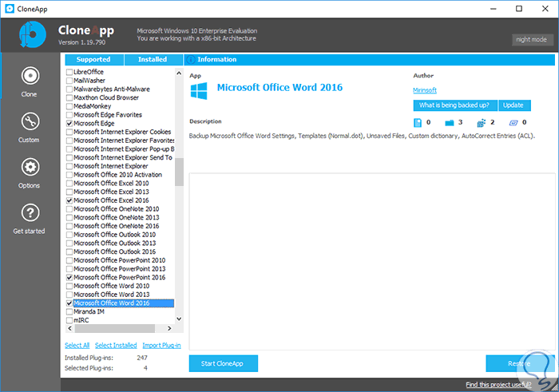Switch to the Supported tab
The width and height of the screenshot is (559, 392).
coord(93,60)
